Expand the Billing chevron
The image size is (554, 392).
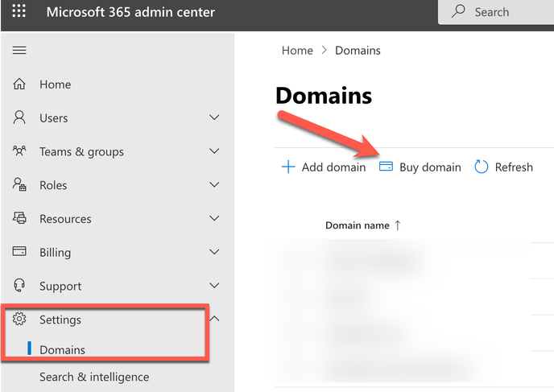[x=214, y=251]
